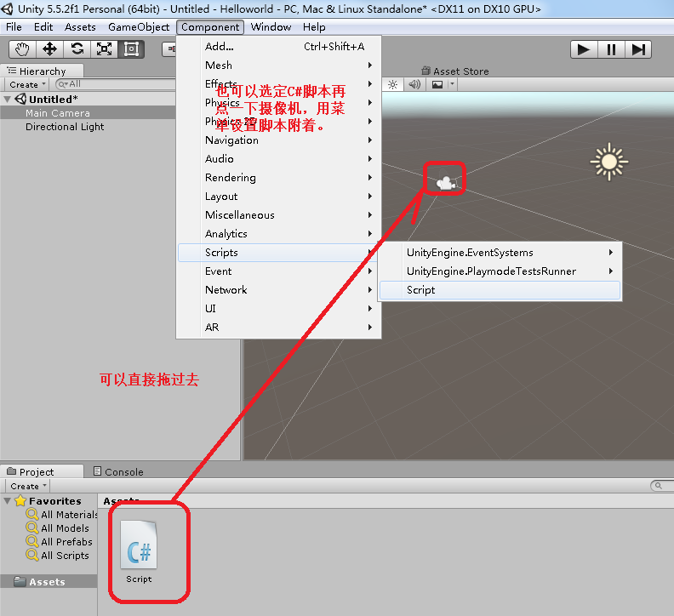
Task: Open Project panel Create dropdown
Action: pos(28,486)
